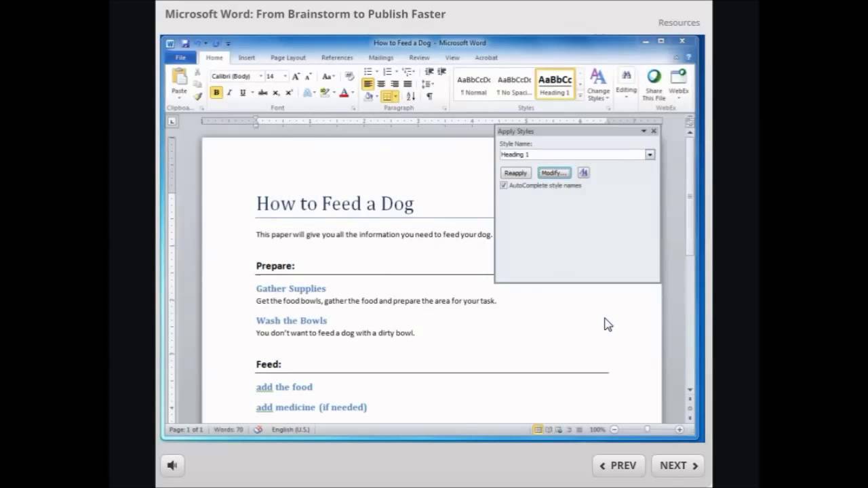This screenshot has height=488, width=868.
Task: Mute audio with speaker button
Action: coord(172,465)
